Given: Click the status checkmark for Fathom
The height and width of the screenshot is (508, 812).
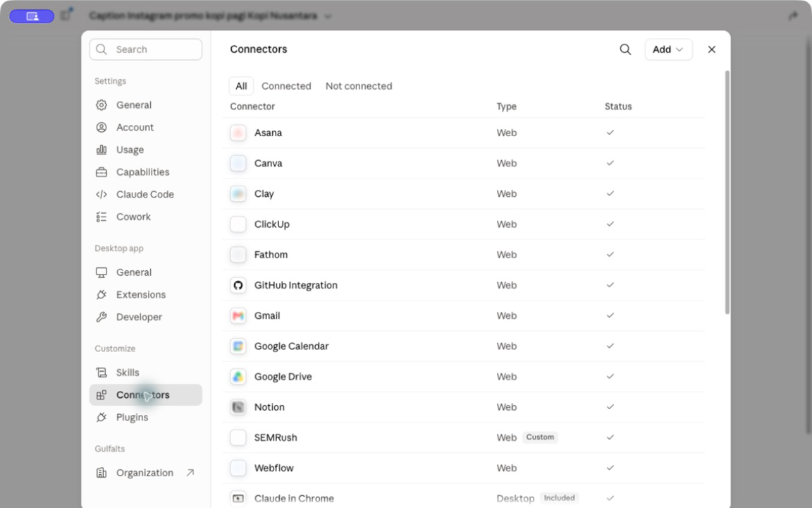Looking at the screenshot, I should [x=610, y=254].
